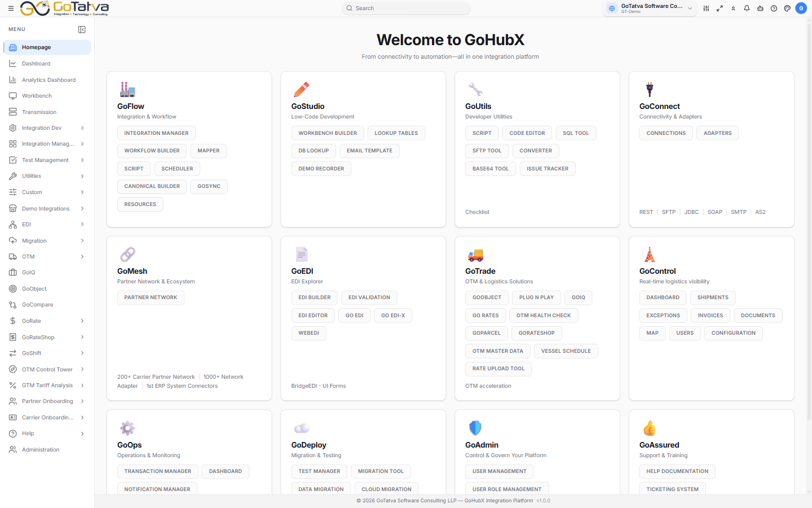
Task: Expand Migration submenu
Action: click(82, 241)
